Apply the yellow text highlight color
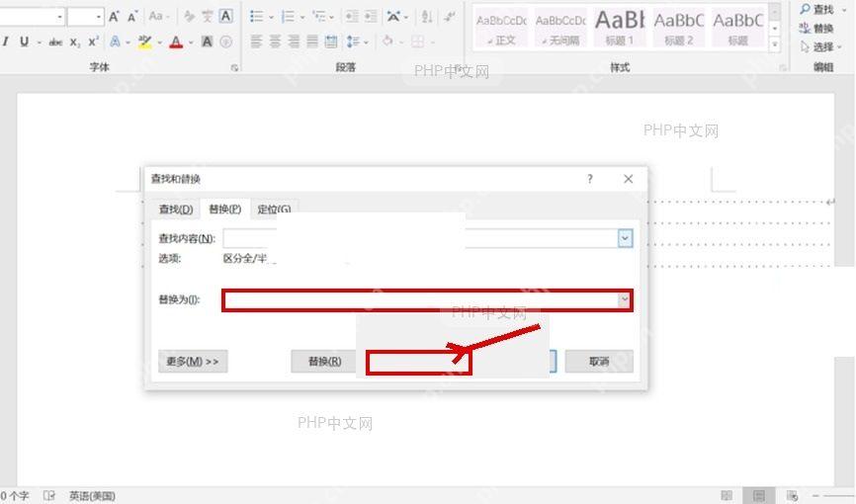Image resolution: width=856 pixels, height=504 pixels. click(x=144, y=42)
